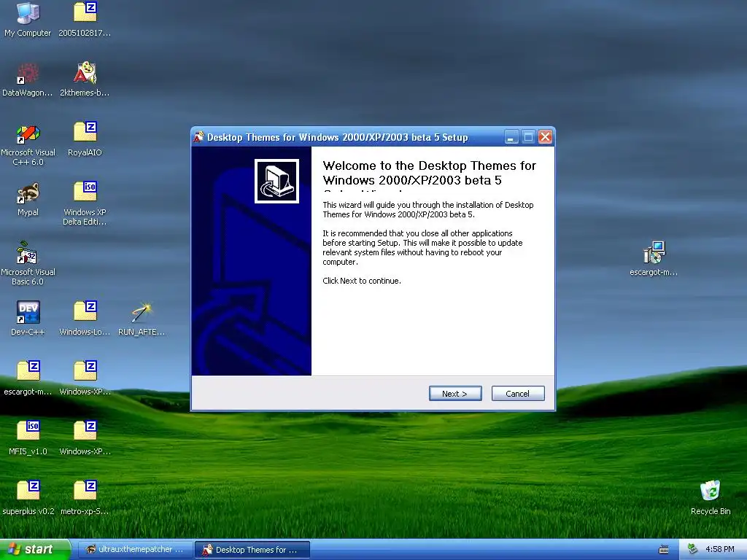Click the Setup window title bar text
The width and height of the screenshot is (747, 560).
[337, 137]
